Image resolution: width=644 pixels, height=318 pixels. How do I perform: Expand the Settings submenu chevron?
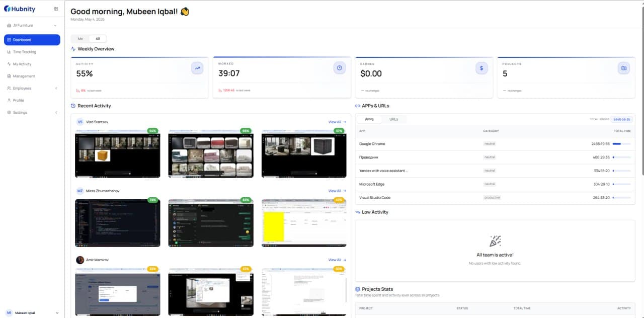pos(56,112)
